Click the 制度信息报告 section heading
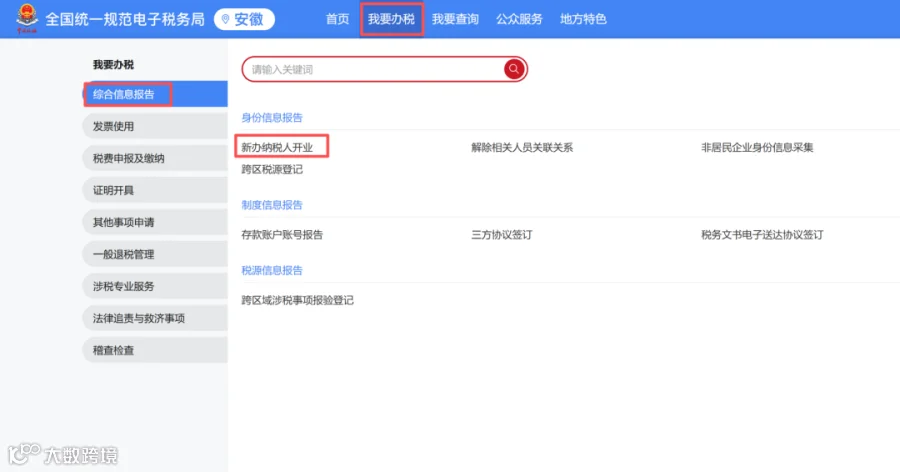This screenshot has width=900, height=472. tap(272, 204)
